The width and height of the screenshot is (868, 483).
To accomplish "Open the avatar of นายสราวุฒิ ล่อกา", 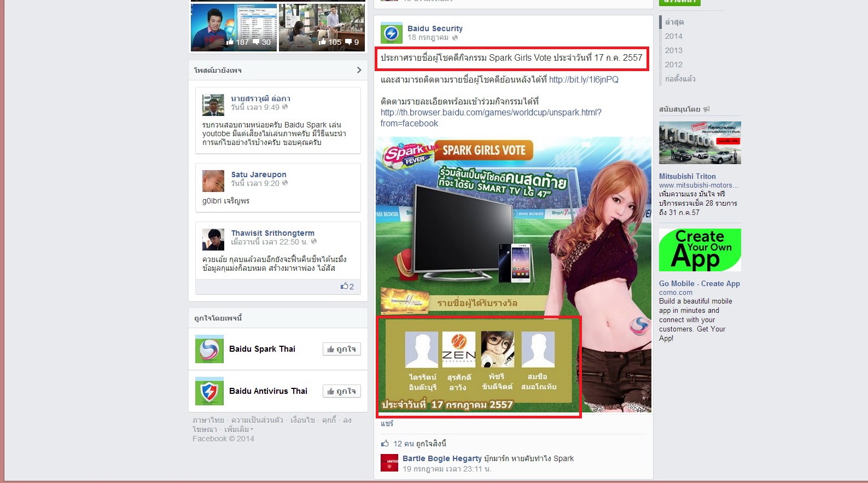I will point(213,105).
